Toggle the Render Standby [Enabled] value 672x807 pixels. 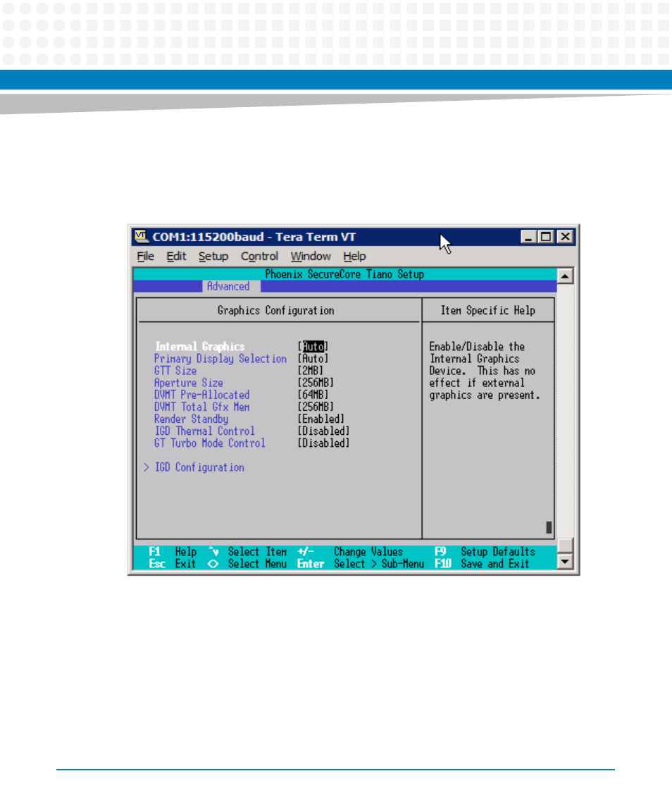coord(321,419)
